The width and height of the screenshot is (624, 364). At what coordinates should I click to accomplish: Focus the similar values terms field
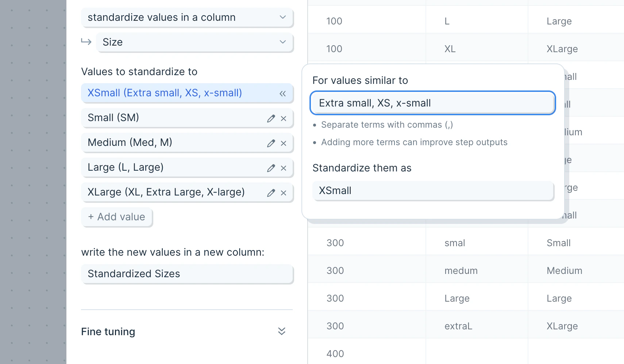coord(432,103)
